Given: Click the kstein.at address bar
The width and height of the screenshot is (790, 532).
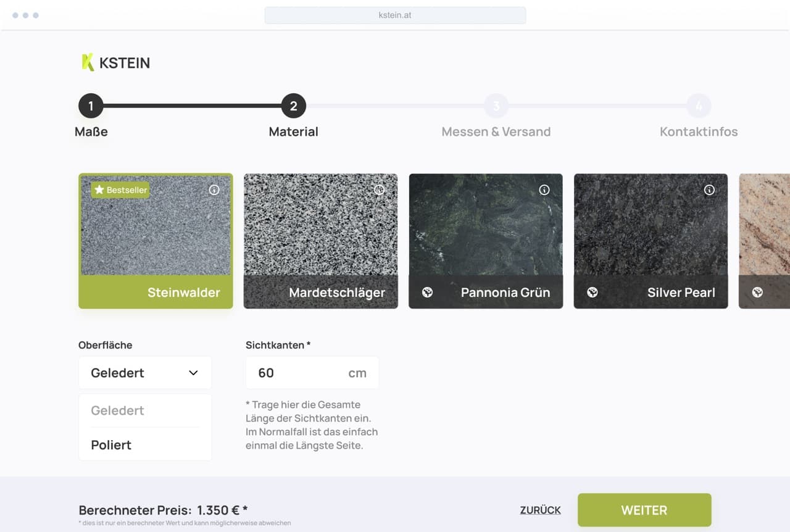Looking at the screenshot, I should point(395,15).
